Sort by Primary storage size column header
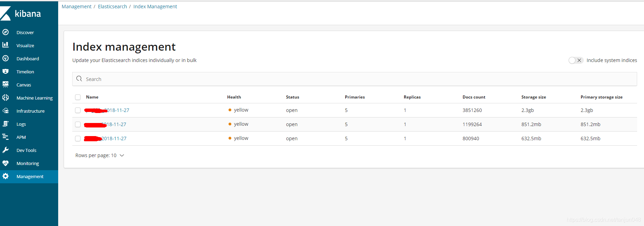 (601, 97)
